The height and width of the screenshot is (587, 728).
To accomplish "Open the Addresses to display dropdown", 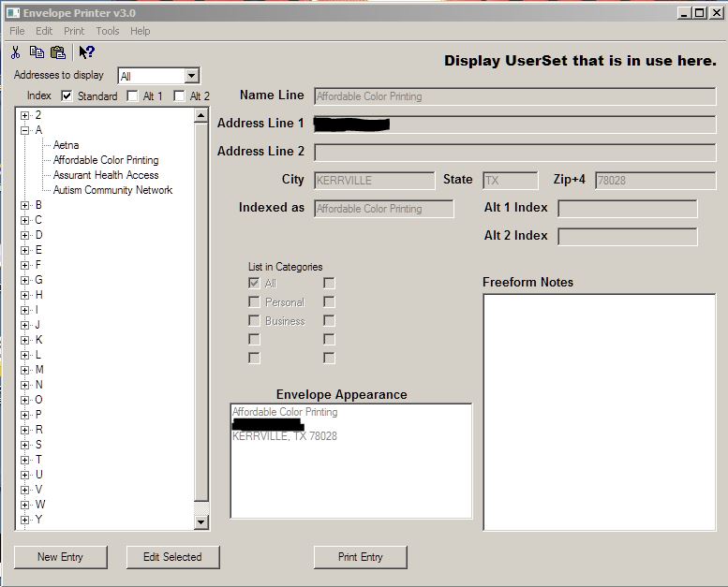I will pyautogui.click(x=191, y=76).
